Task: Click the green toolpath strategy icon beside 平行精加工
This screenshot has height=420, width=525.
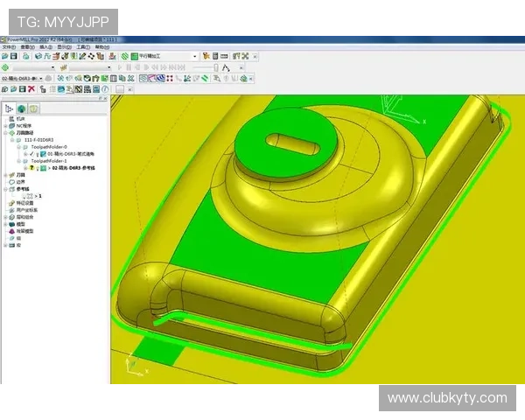Action: coord(125,56)
